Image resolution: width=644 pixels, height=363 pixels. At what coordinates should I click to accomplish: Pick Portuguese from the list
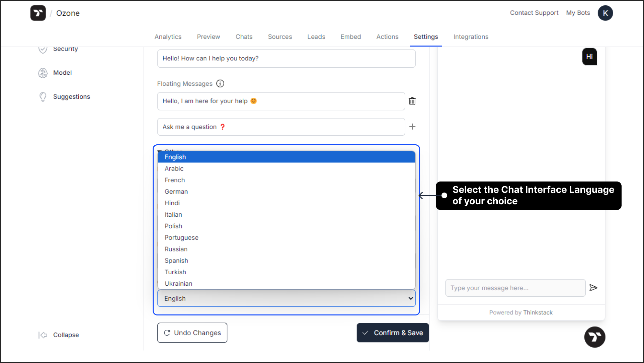pos(287,237)
